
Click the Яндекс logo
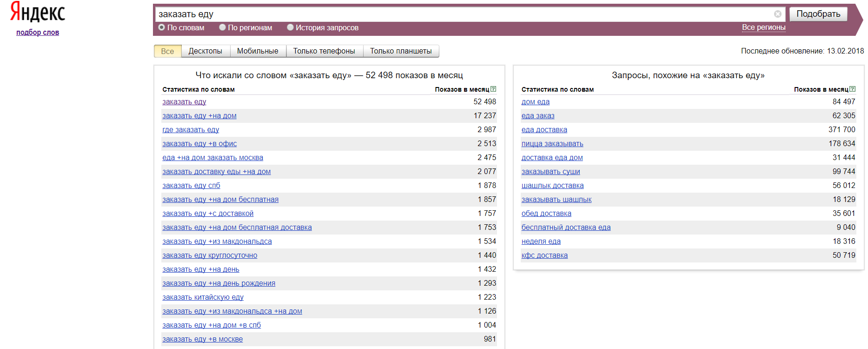click(38, 12)
